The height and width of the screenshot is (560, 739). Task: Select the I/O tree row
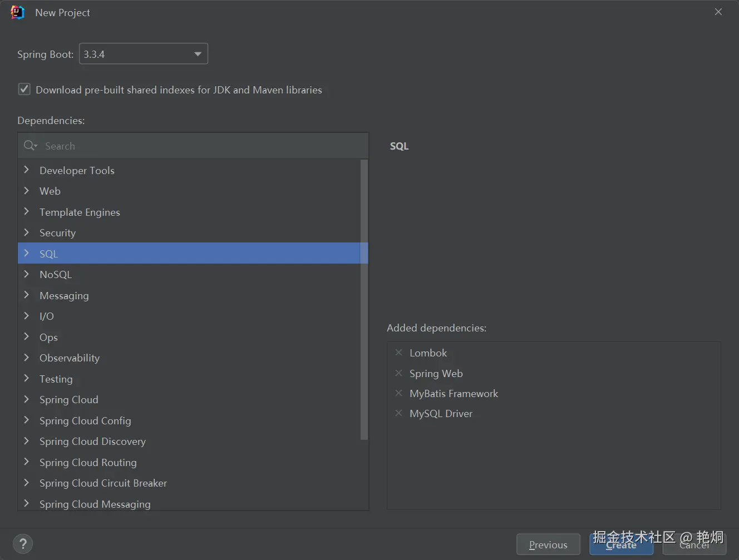(189, 316)
